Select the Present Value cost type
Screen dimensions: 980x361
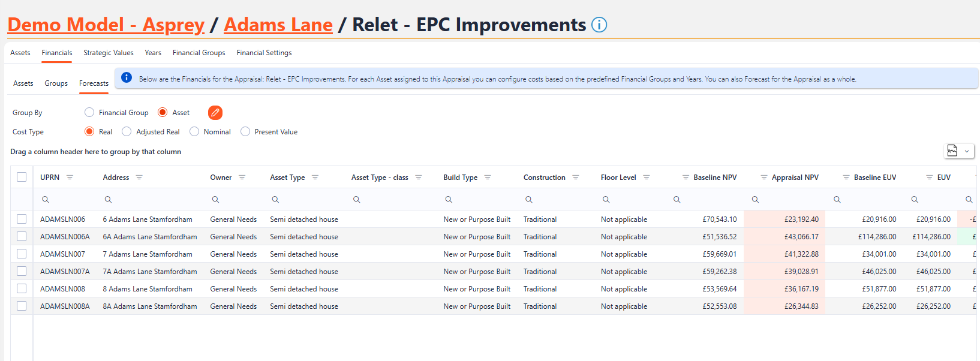[245, 132]
